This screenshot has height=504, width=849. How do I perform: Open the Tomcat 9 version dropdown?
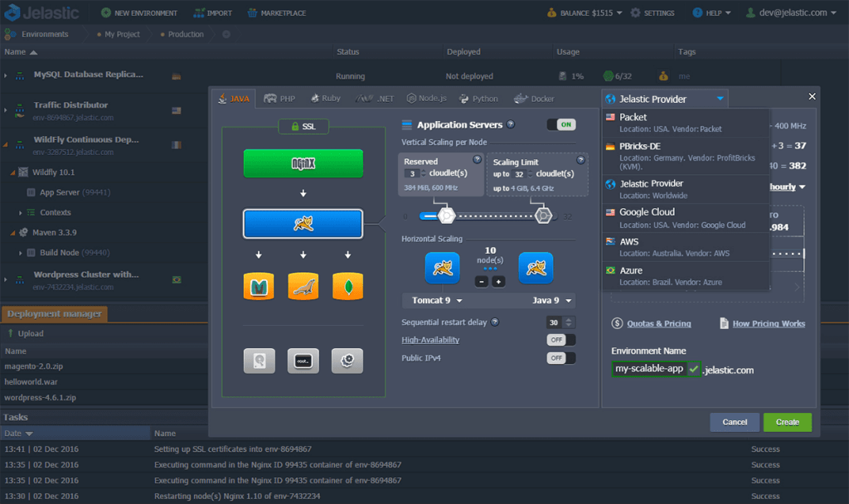438,300
